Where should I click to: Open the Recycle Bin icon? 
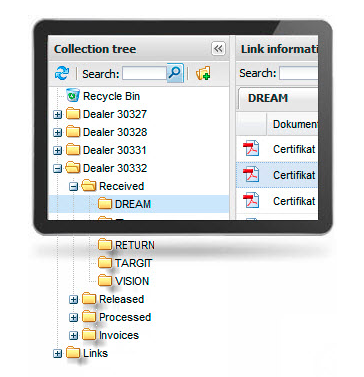[x=73, y=96]
